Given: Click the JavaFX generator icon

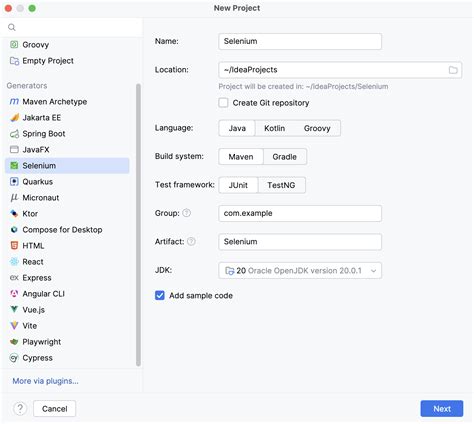Looking at the screenshot, I should click(14, 149).
